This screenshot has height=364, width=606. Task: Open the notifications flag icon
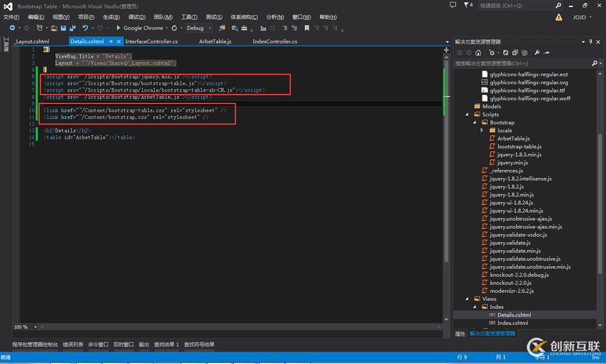tap(467, 5)
